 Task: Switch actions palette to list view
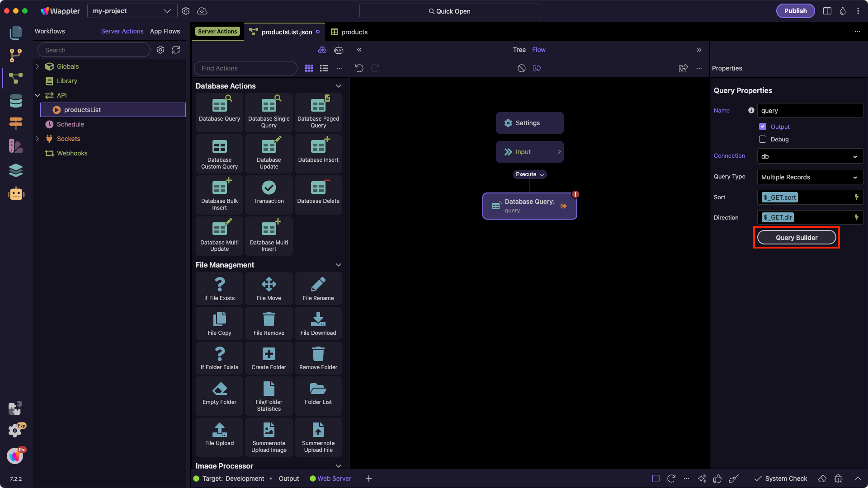point(324,68)
